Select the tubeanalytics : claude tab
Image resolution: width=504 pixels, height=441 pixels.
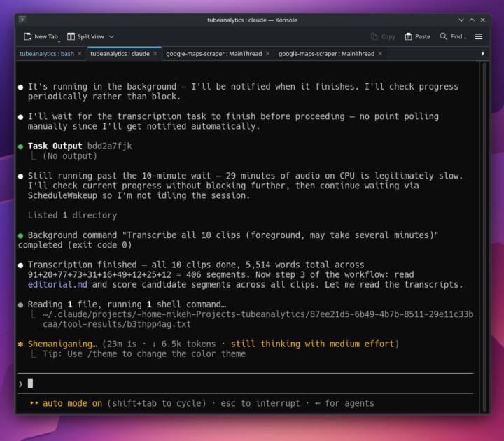click(120, 54)
